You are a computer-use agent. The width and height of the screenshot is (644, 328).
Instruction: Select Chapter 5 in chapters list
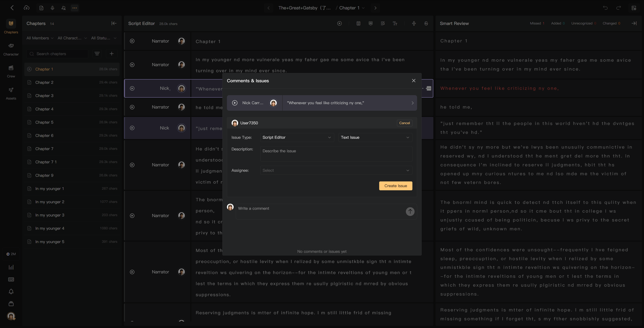pos(72,122)
